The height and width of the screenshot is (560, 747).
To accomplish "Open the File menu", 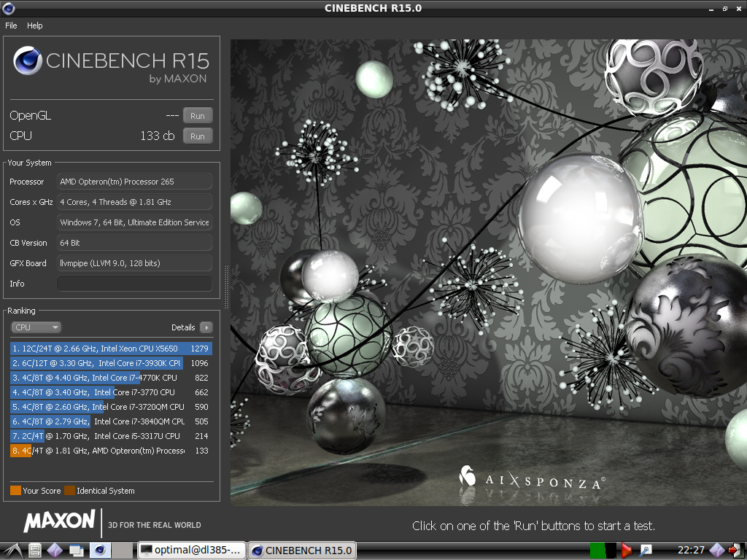I will point(11,26).
